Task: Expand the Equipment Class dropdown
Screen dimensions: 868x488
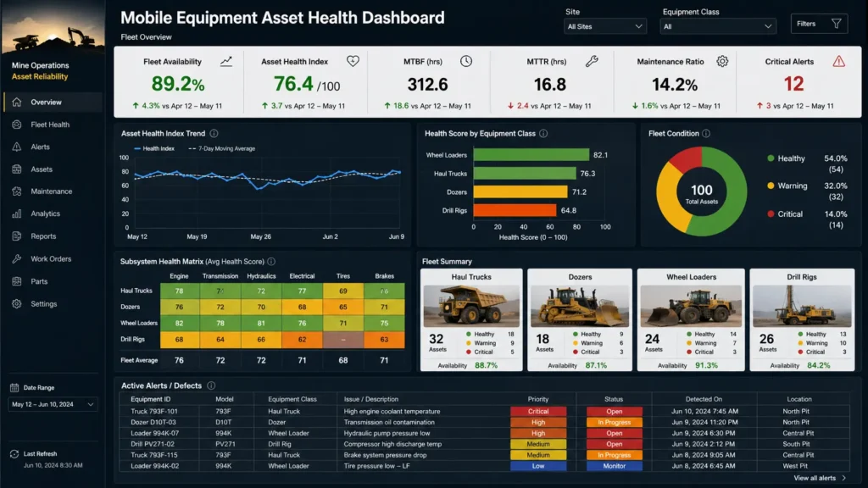Action: tap(717, 26)
